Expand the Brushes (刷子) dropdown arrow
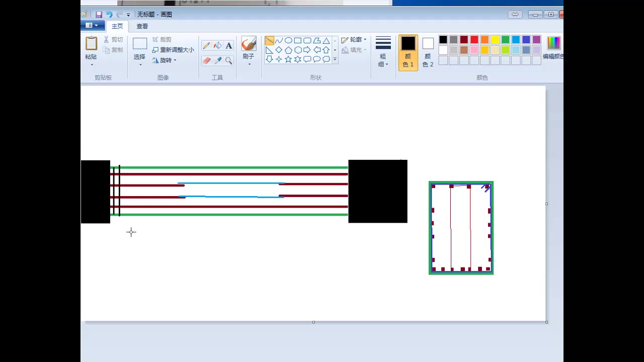 coord(249,64)
